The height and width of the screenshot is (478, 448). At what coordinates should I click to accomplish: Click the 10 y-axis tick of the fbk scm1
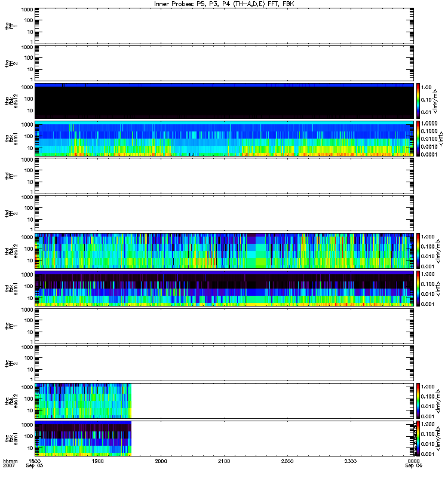point(30,448)
